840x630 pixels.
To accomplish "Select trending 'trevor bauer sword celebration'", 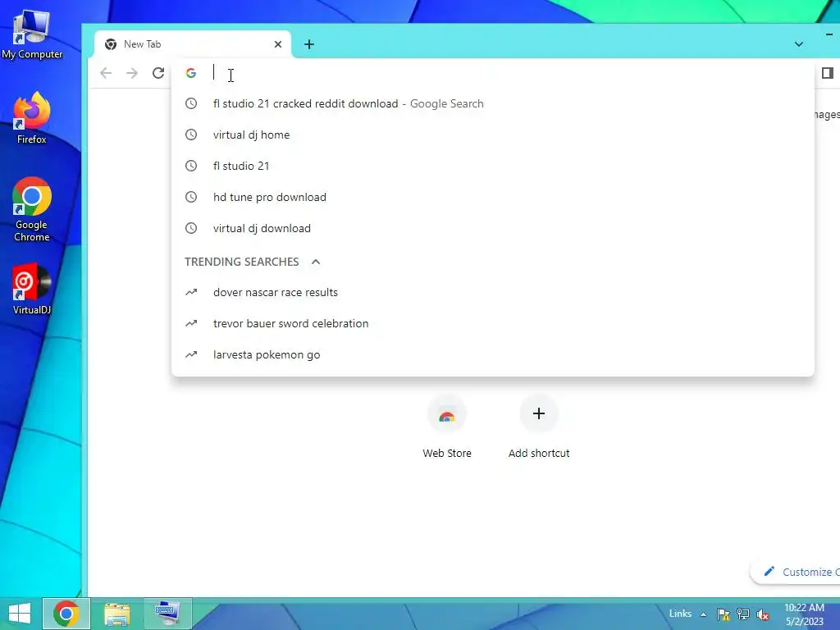I will click(493, 323).
